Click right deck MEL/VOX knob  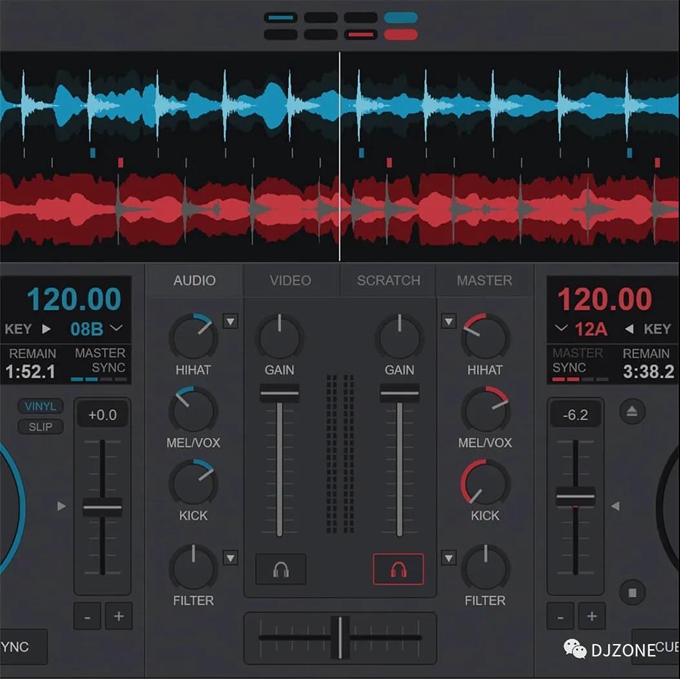point(485,409)
